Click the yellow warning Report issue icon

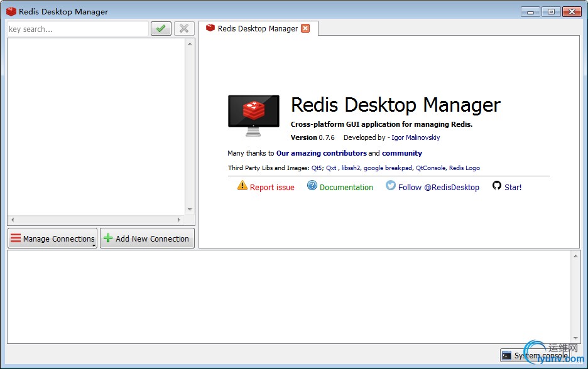pyautogui.click(x=242, y=185)
